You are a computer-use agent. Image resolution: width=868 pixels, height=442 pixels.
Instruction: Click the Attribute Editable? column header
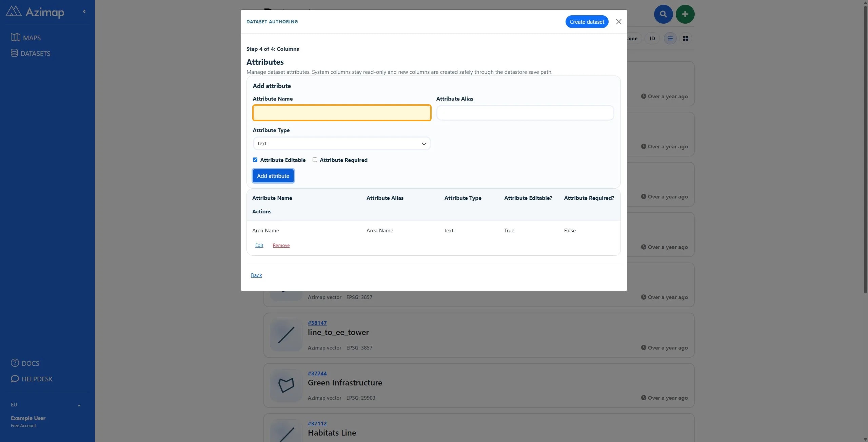[x=528, y=198]
